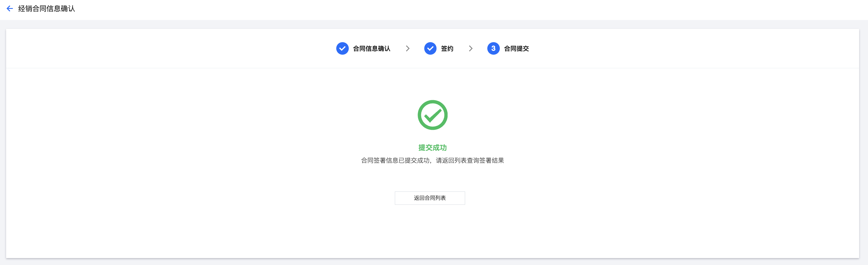Image resolution: width=868 pixels, height=265 pixels.
Task: Click the checkmark icon for 签约 step
Action: (x=430, y=49)
